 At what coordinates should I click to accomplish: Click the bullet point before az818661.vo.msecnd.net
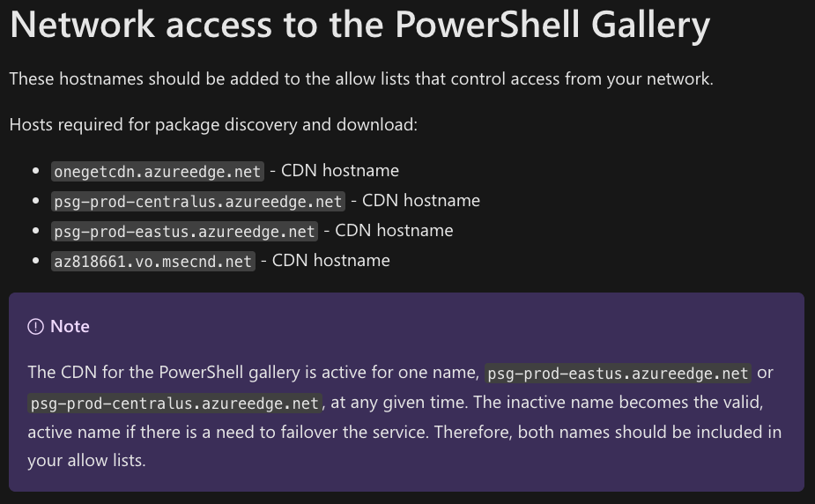coord(36,261)
